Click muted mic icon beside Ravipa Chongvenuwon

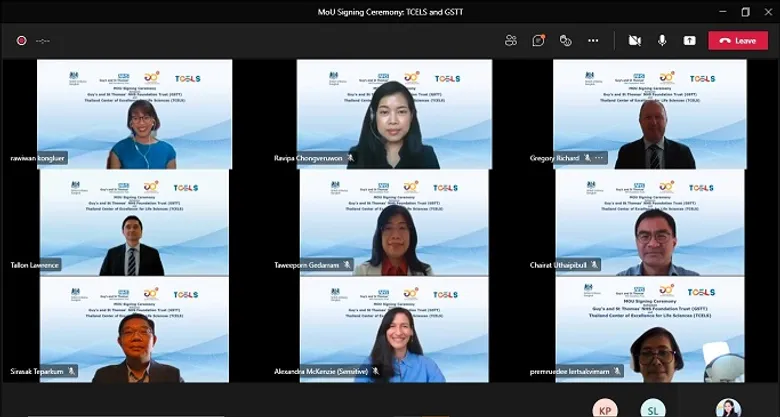point(350,158)
